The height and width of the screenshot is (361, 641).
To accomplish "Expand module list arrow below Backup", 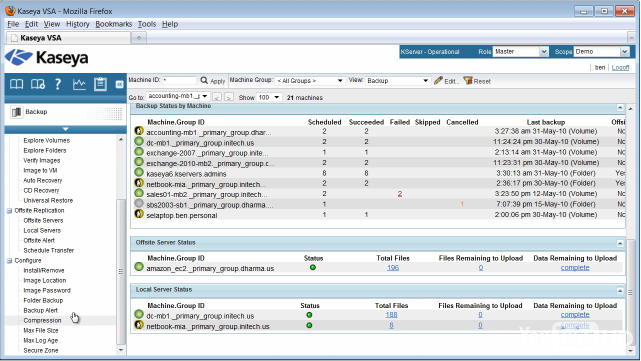I will pos(65,129).
